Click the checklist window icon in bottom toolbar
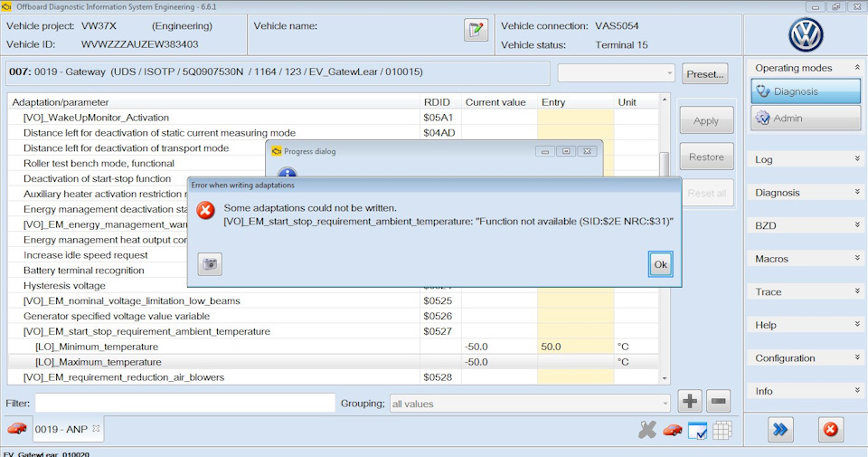This screenshot has width=868, height=457. point(697,431)
